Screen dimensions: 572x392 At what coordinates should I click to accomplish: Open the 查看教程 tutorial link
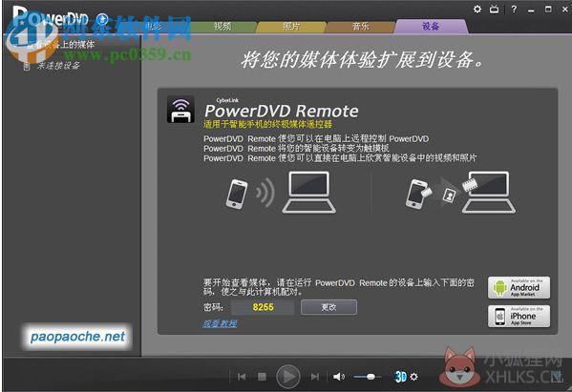pos(220,323)
